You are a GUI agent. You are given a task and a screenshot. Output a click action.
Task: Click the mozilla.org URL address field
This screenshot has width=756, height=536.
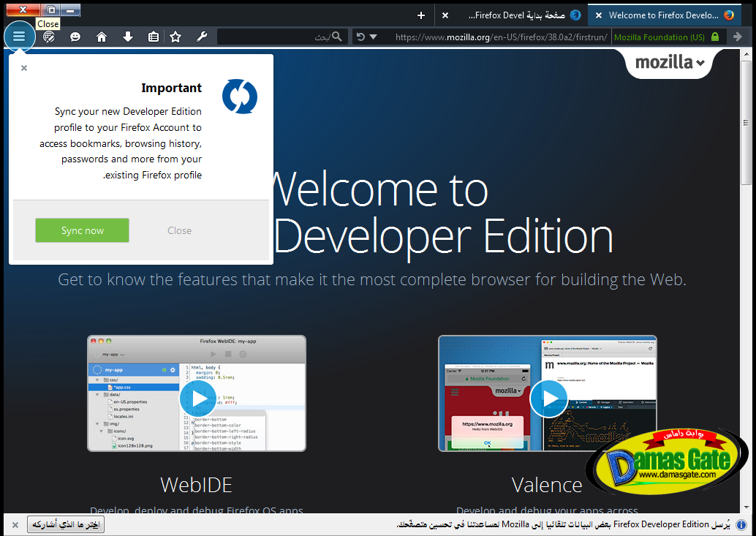pos(502,37)
